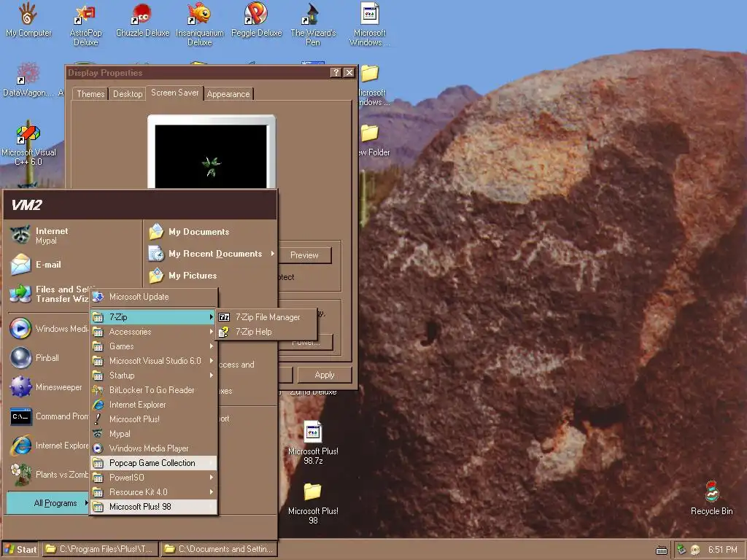Open Microsoft Visual C++ 6.0 icon
The width and height of the screenshot is (747, 560).
[28, 145]
